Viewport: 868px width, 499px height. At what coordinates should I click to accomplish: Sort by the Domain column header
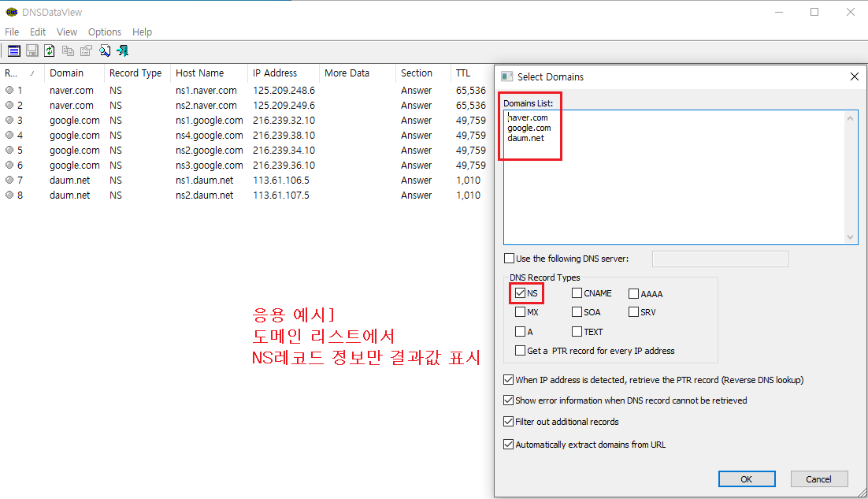click(73, 73)
